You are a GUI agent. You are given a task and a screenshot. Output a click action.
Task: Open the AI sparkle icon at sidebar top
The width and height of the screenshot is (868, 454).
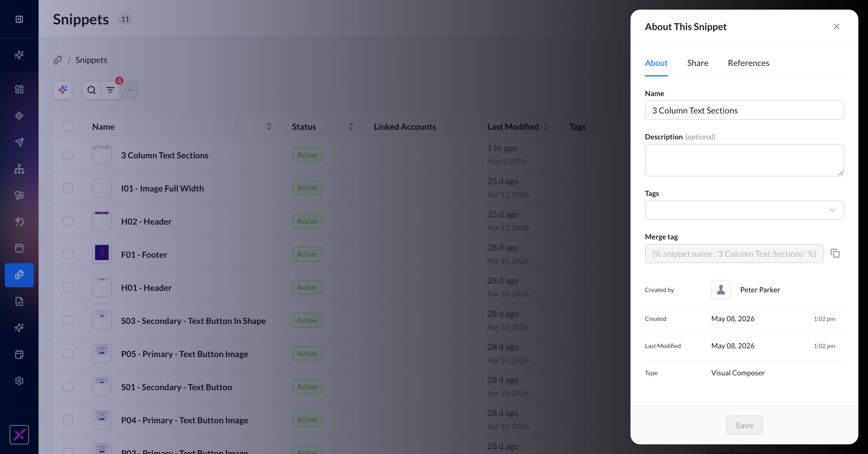(x=19, y=55)
